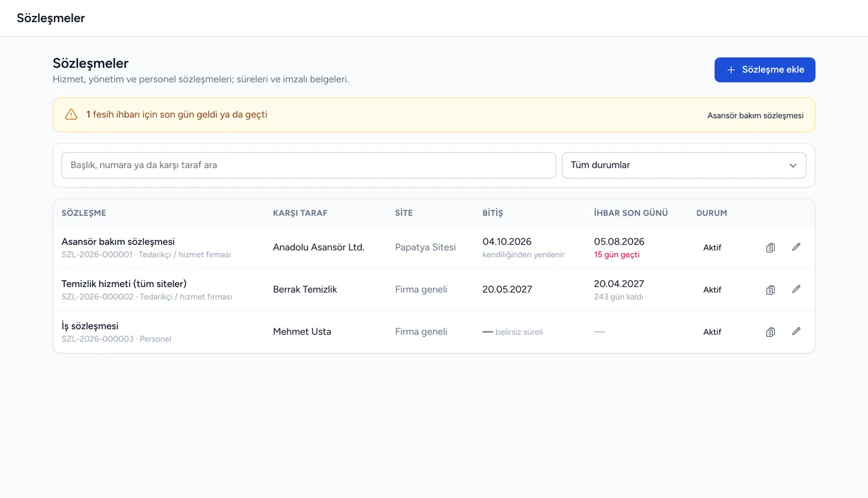Screen dimensions: 868x498
Task: Copy the İş sözleşmesi contract row
Action: [771, 332]
